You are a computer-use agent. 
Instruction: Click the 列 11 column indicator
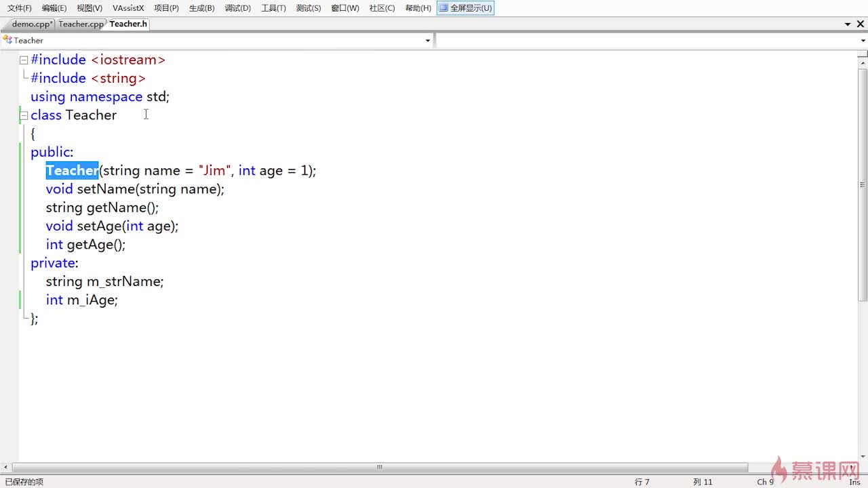point(703,482)
